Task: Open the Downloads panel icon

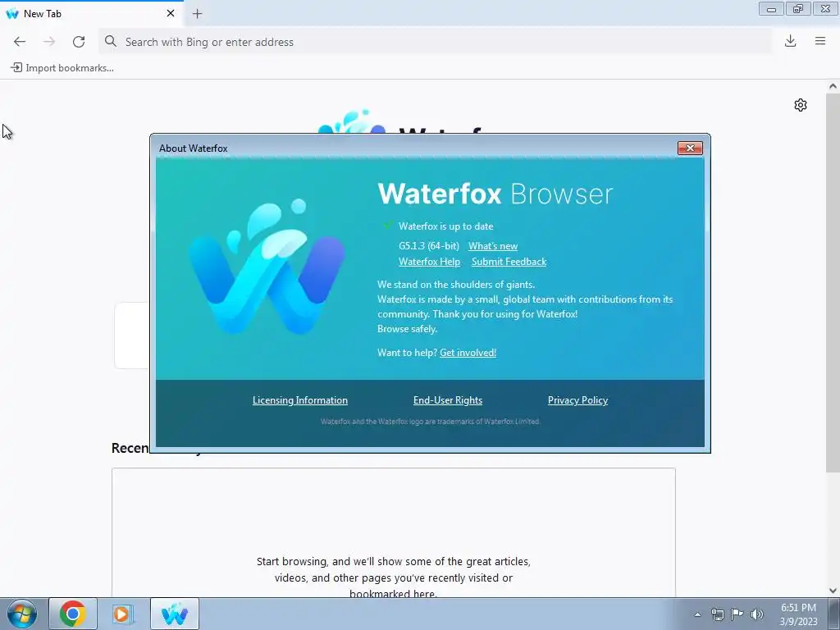Action: (790, 41)
